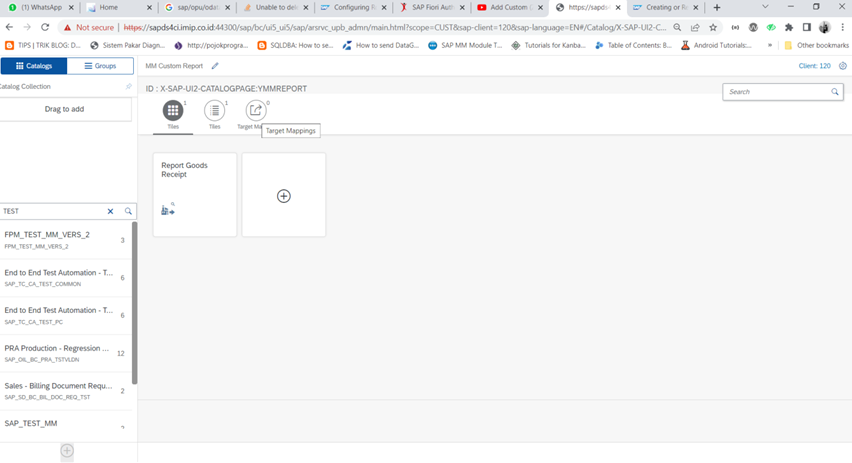Select PRA Production - Regression catalog

coord(66,353)
